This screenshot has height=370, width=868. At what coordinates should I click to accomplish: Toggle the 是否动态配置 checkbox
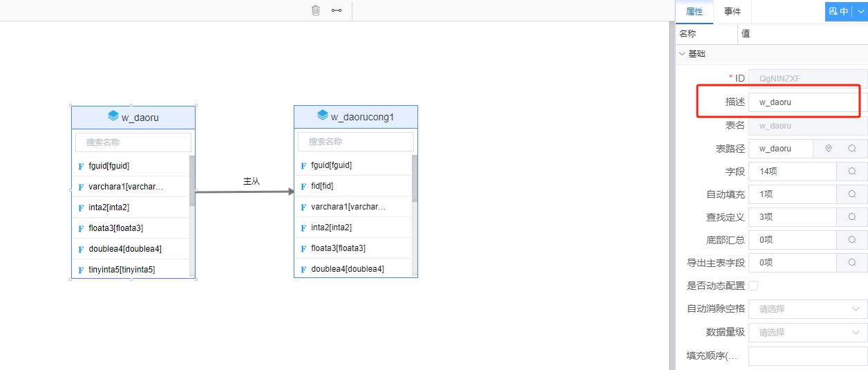pyautogui.click(x=753, y=286)
